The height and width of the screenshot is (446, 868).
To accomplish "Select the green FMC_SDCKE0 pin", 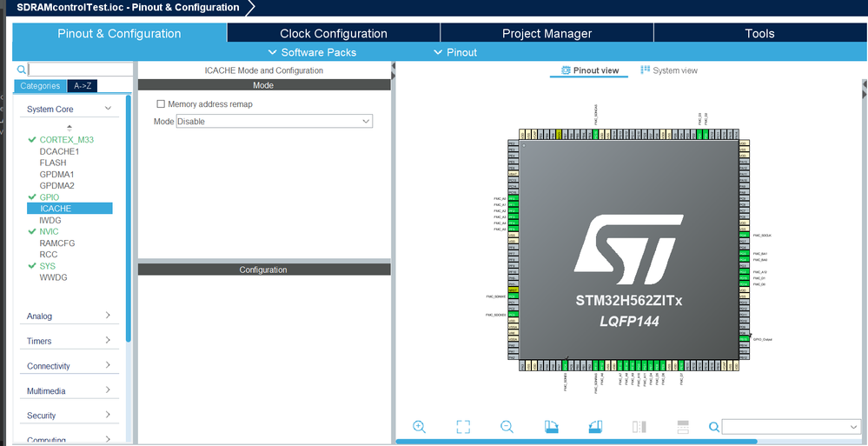I will tap(514, 315).
